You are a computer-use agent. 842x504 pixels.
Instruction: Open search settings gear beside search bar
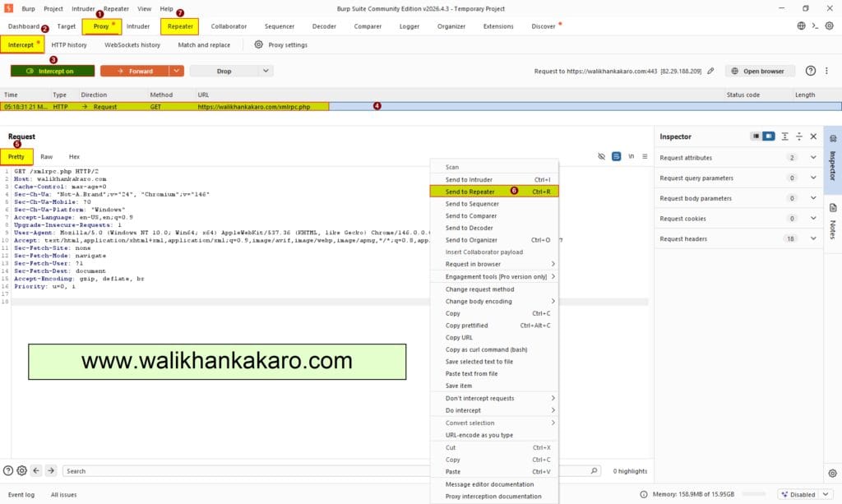click(x=22, y=471)
